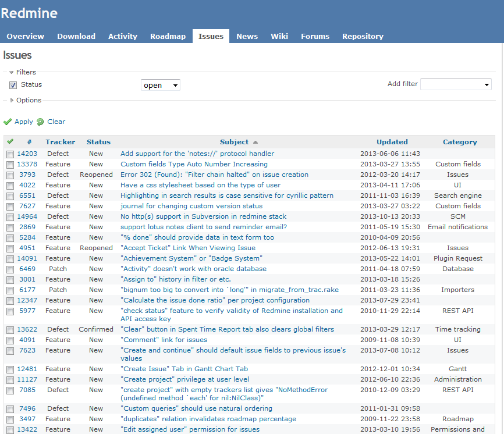The height and width of the screenshot is (434, 504).
Task: Select checkbox for issue 7085
Action: coord(10,390)
